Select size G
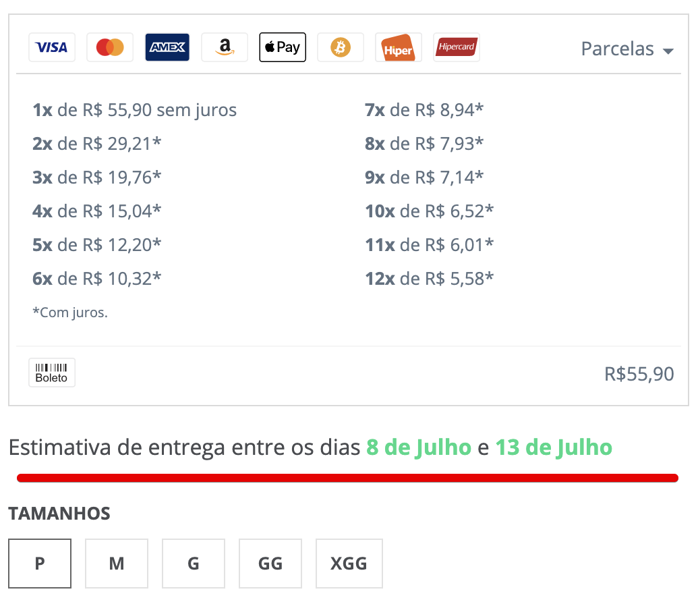This screenshot has width=700, height=602. [x=194, y=563]
